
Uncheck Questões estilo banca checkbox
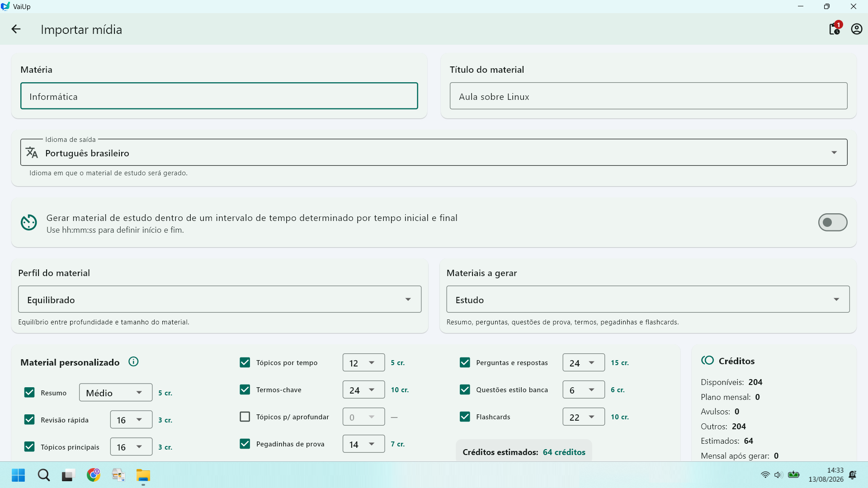465,389
